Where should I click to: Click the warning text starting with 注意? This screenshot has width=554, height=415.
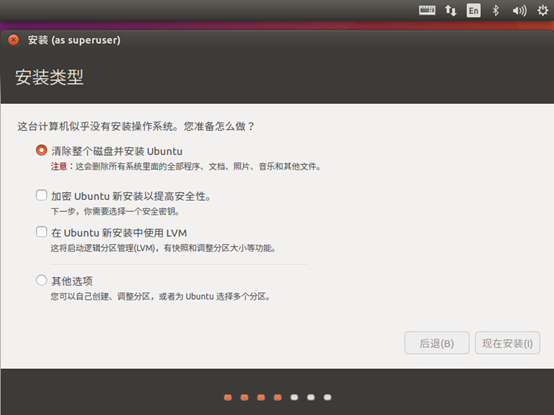pos(186,166)
